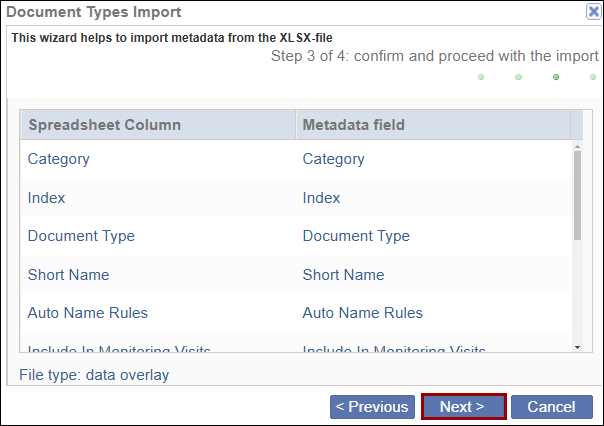Click Category under the Metadata field column
The width and height of the screenshot is (604, 426).
click(x=333, y=159)
